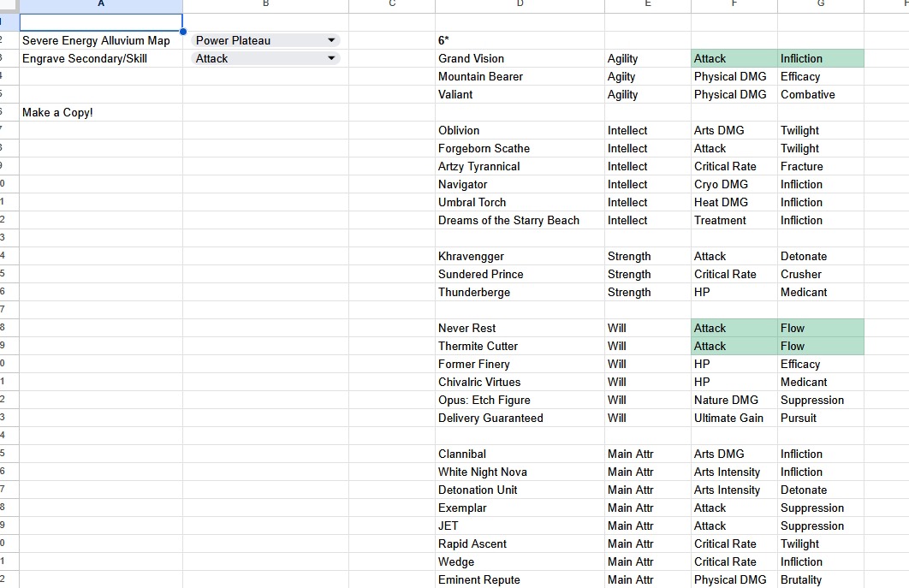Click the 'Heat DMG' cell
This screenshot has height=588, width=909.
pyautogui.click(x=734, y=202)
